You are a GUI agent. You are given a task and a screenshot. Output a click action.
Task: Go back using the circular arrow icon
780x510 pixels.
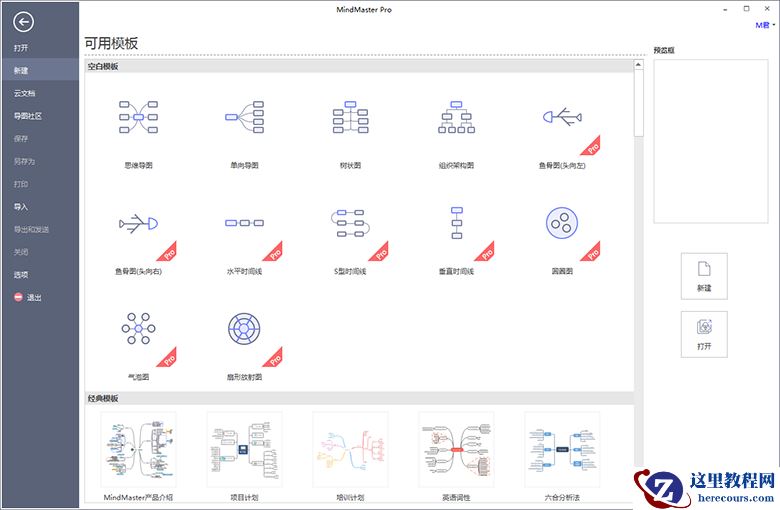[x=23, y=22]
